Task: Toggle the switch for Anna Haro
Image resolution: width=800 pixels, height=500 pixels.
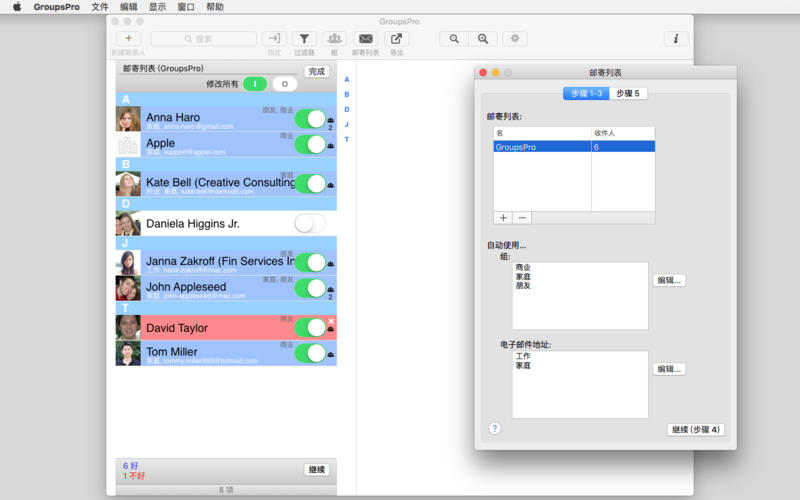Action: click(310, 119)
